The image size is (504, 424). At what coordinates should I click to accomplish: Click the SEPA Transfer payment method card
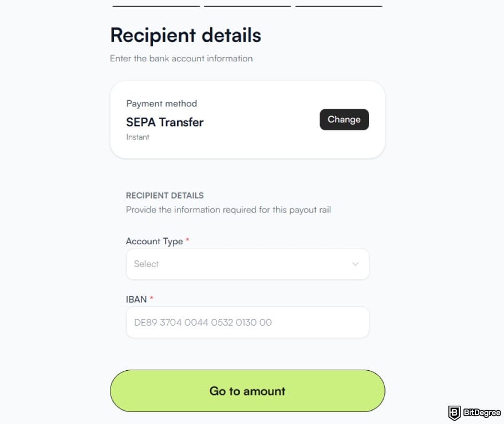click(x=247, y=118)
